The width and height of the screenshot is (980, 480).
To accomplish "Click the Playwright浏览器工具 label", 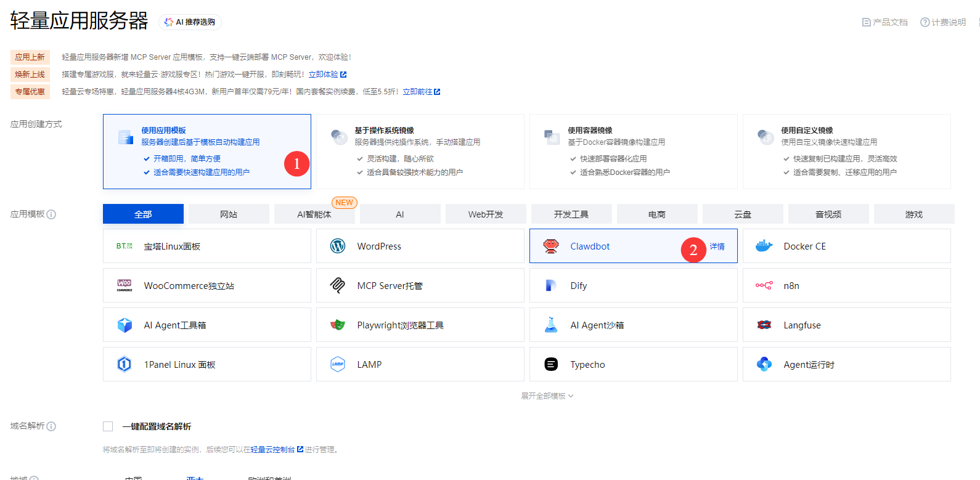I will (401, 325).
